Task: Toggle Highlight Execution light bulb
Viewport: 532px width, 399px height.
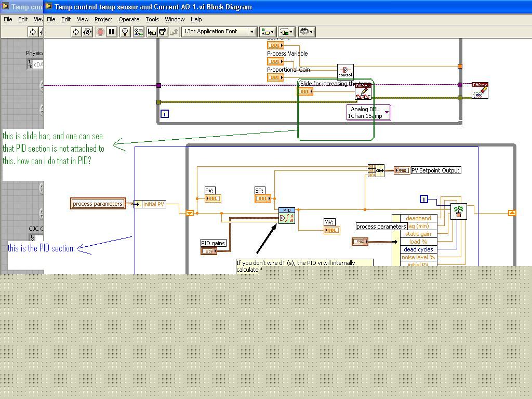Action: (125, 32)
